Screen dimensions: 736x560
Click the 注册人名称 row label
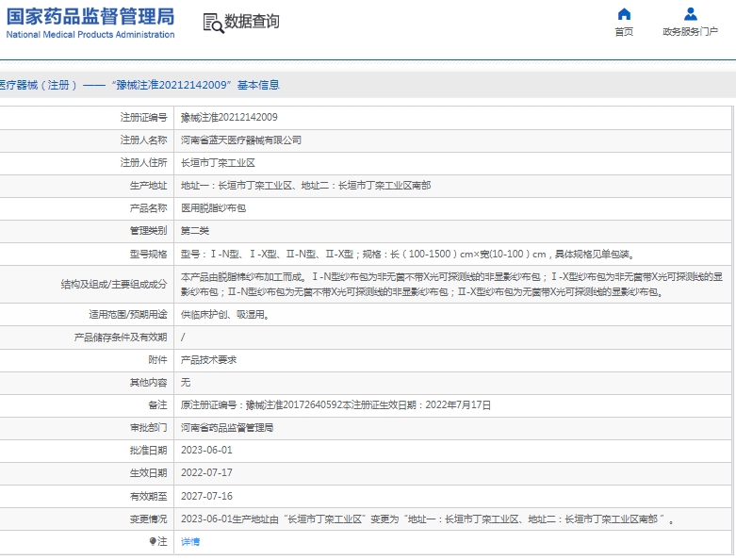tap(143, 140)
